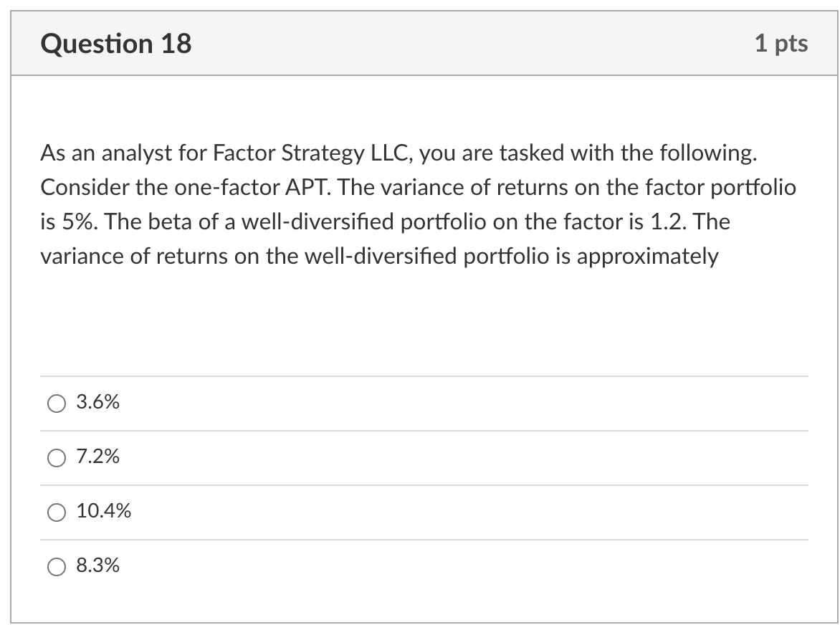Click the 3.6% answer label text
This screenshot has width=840, height=625.
pos(96,402)
